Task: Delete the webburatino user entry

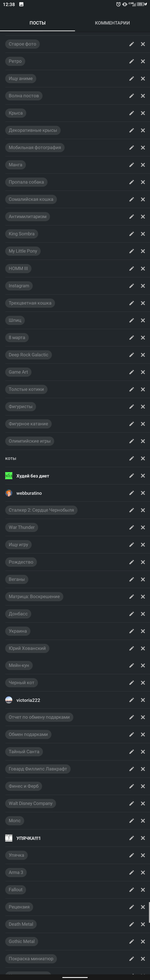Action: (x=143, y=493)
